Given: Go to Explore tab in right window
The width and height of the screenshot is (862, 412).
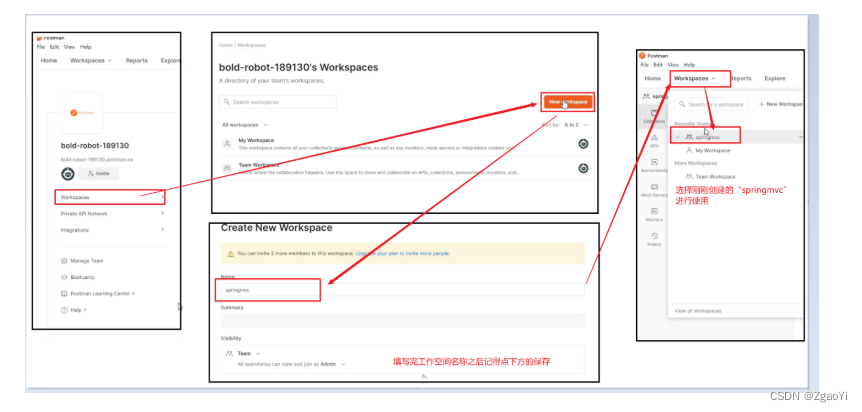Looking at the screenshot, I should coord(775,79).
